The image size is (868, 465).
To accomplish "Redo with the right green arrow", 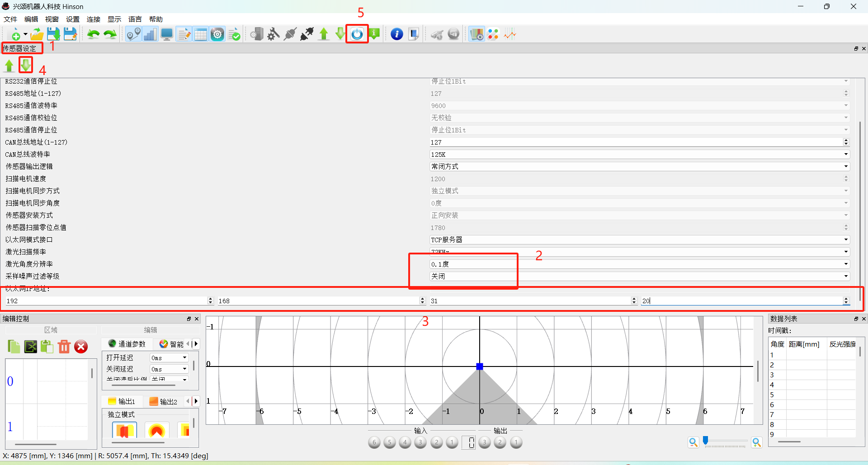I will tap(110, 34).
